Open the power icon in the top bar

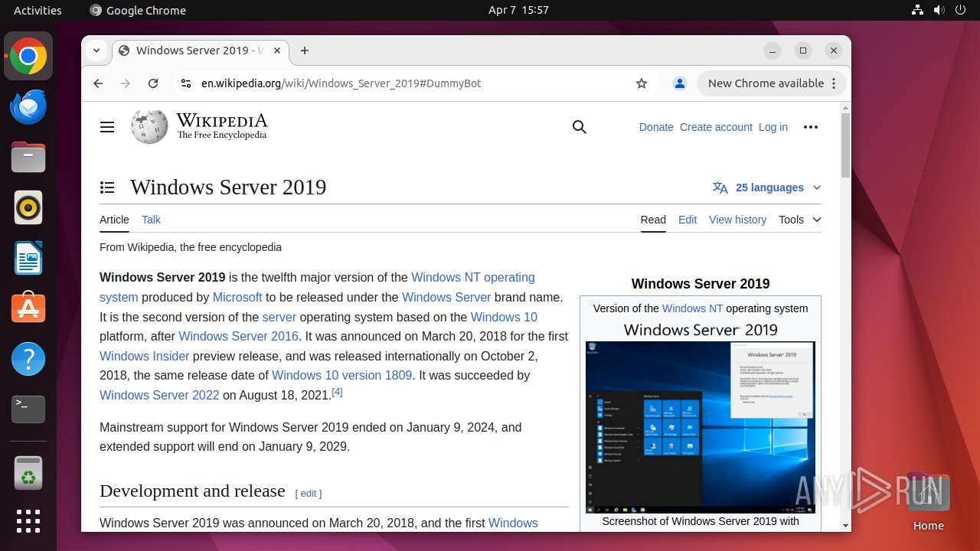pos(960,10)
